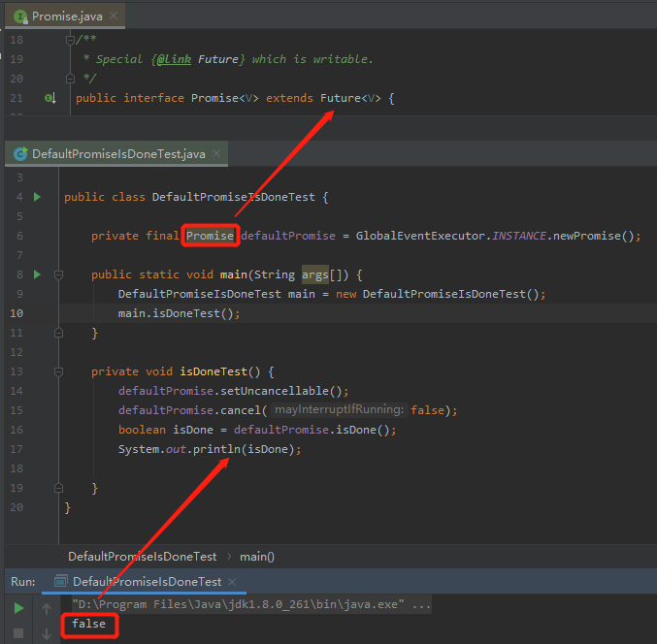Close the Promise.java tab

[x=114, y=16]
